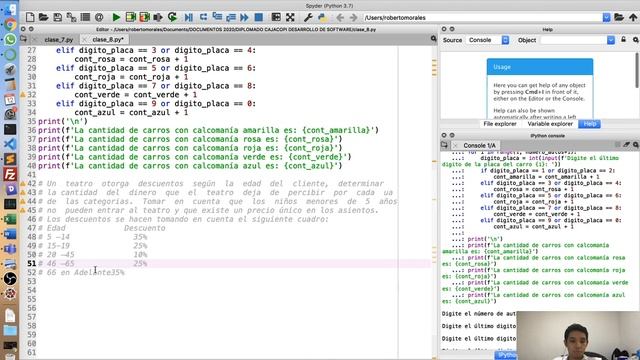Click line 40 print cont_azul statement

point(190,166)
